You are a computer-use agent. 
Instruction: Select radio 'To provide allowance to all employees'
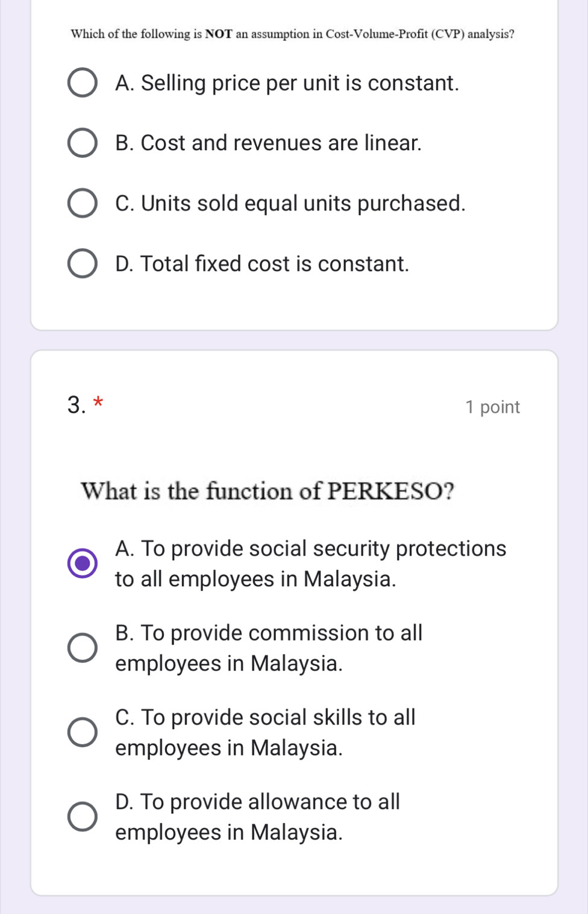pyautogui.click(x=82, y=817)
